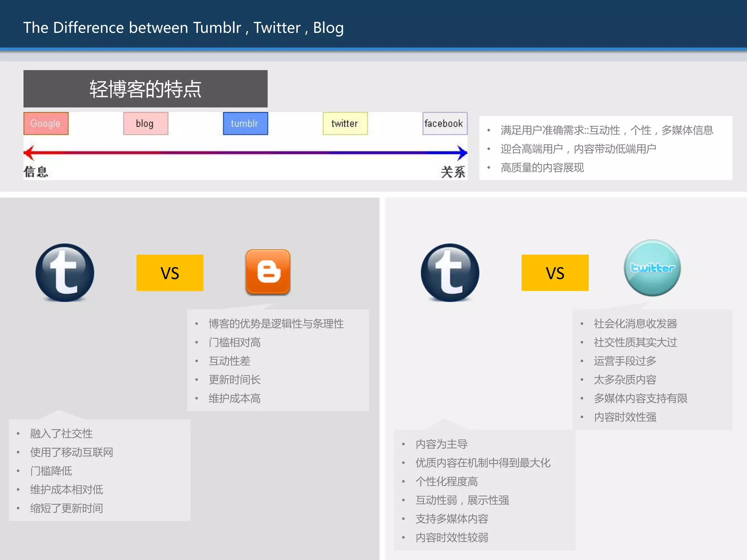Screen dimensions: 747x560
Task: Click the yellow twitter box on the spectrum
Action: tap(345, 124)
